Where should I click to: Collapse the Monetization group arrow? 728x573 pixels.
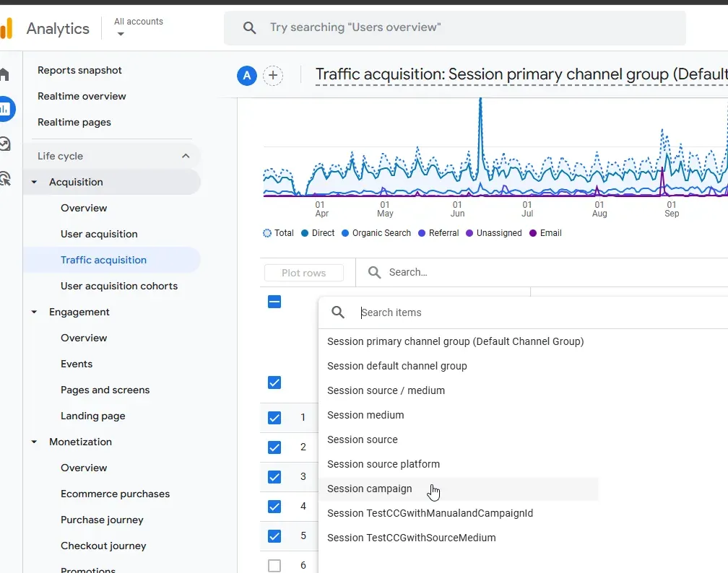pyautogui.click(x=34, y=442)
